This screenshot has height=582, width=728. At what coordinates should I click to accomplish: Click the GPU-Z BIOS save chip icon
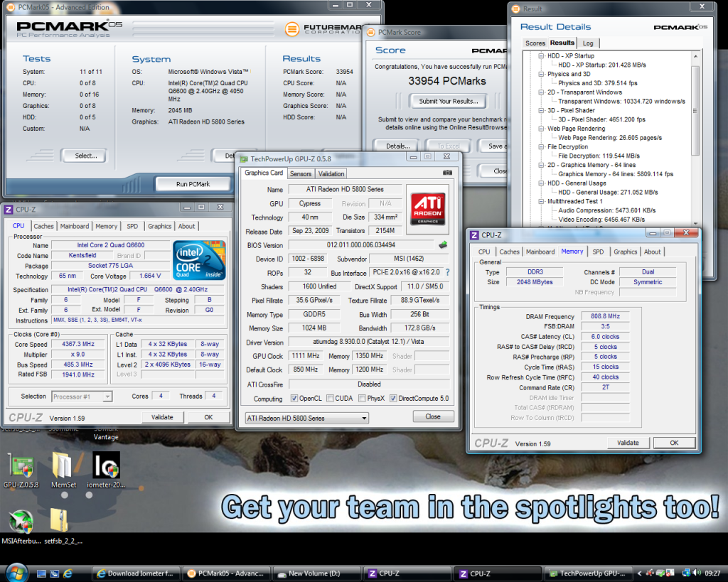point(442,244)
